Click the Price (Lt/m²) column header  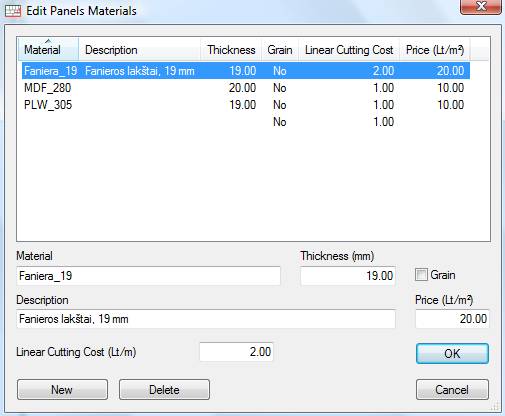pyautogui.click(x=435, y=50)
